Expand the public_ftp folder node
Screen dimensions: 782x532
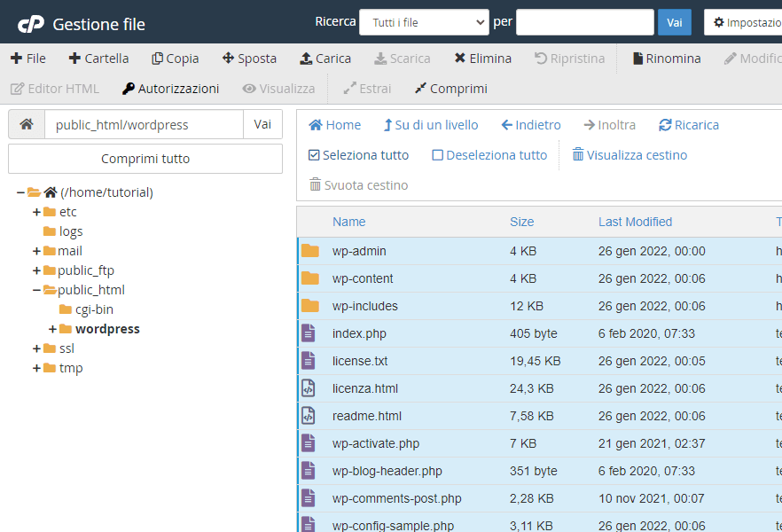pos(36,270)
